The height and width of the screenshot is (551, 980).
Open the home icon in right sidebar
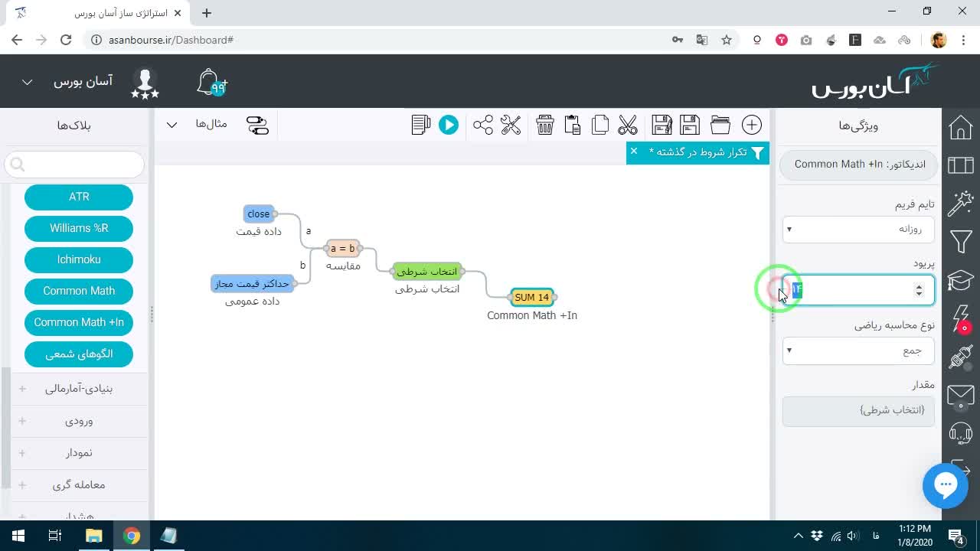coord(961,127)
